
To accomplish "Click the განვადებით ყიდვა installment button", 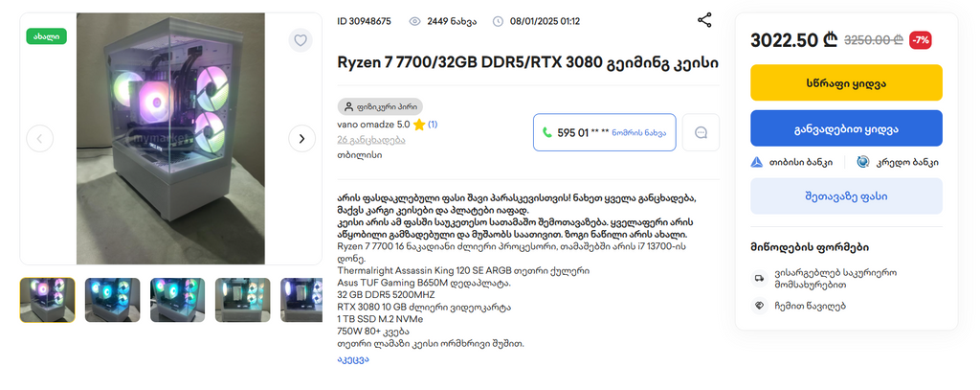I will 846,129.
